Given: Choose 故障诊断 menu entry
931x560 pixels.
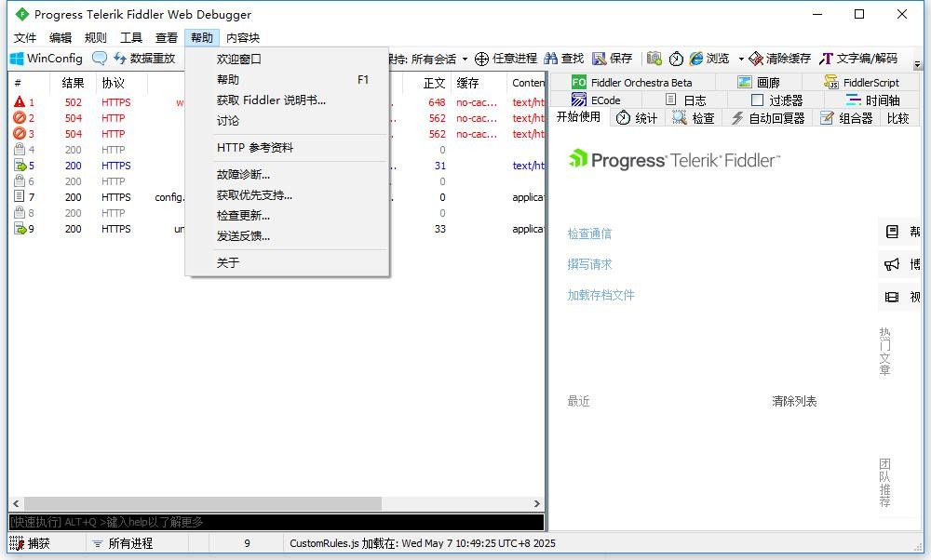Looking at the screenshot, I should [x=288, y=174].
